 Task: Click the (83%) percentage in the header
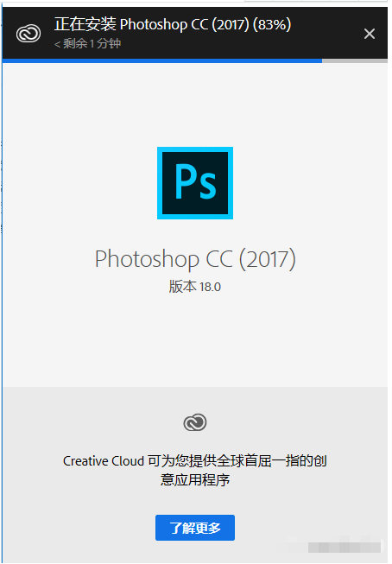coord(271,24)
